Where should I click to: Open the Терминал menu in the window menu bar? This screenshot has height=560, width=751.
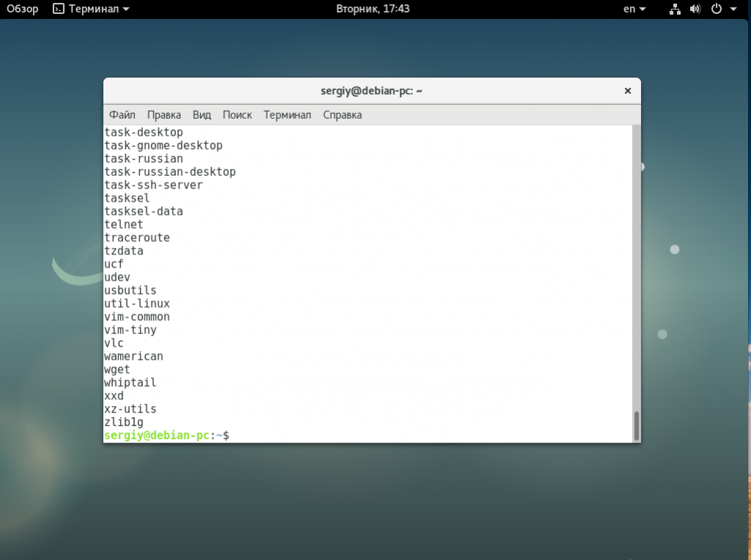[287, 115]
